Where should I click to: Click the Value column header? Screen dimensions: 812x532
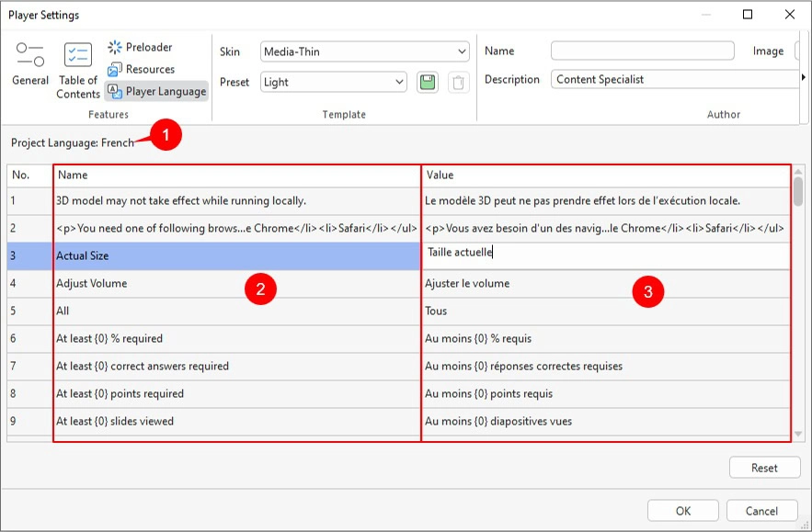(605, 175)
